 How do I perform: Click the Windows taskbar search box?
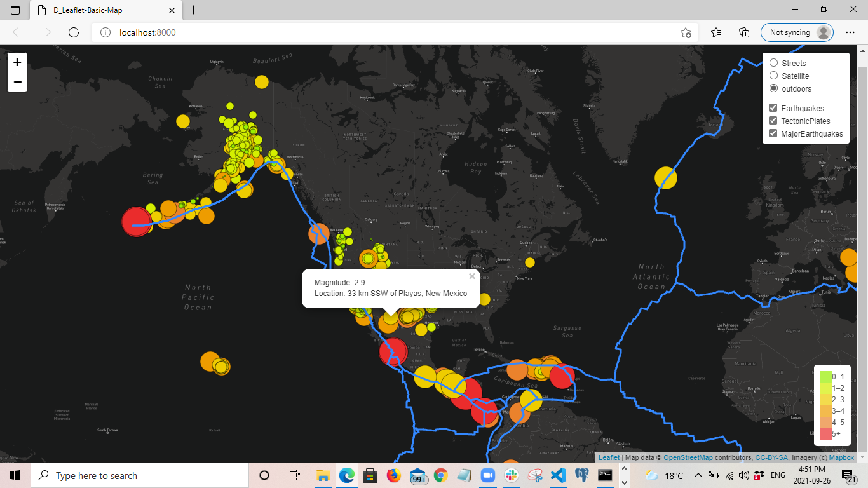point(139,475)
